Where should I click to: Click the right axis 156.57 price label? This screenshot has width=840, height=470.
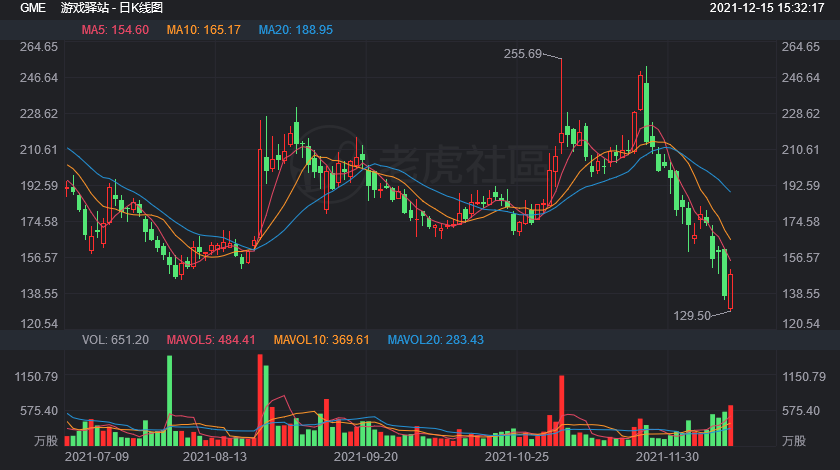click(x=801, y=257)
